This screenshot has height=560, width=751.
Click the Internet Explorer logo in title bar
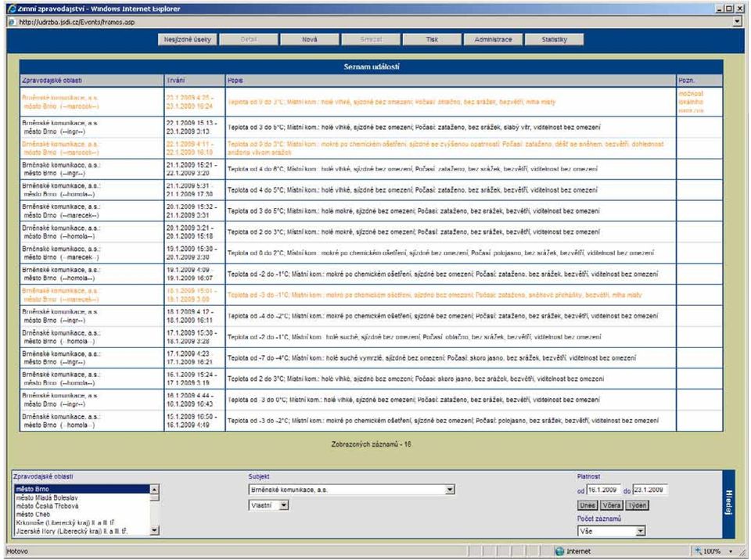coord(12,9)
